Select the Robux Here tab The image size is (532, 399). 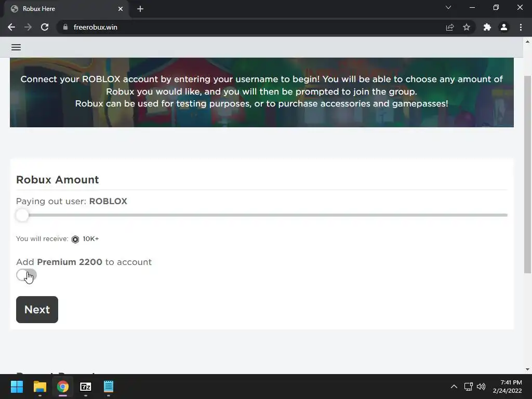point(66,9)
